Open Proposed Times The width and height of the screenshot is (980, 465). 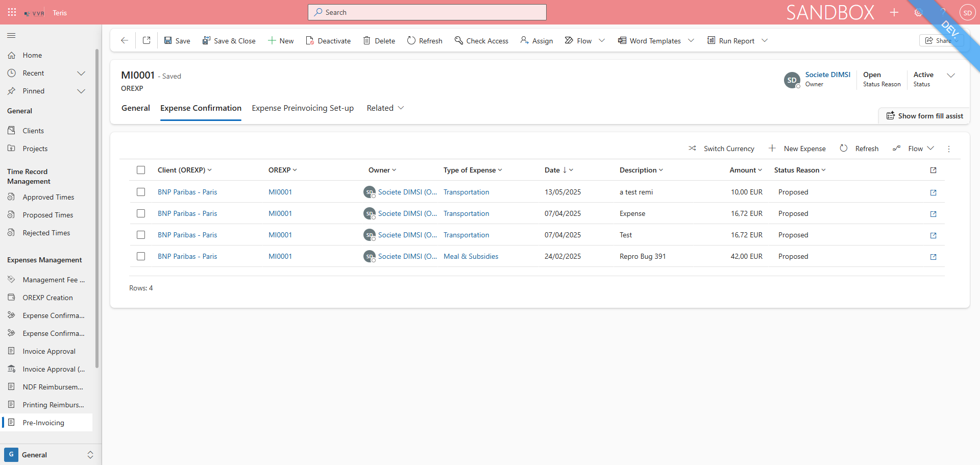click(46, 215)
